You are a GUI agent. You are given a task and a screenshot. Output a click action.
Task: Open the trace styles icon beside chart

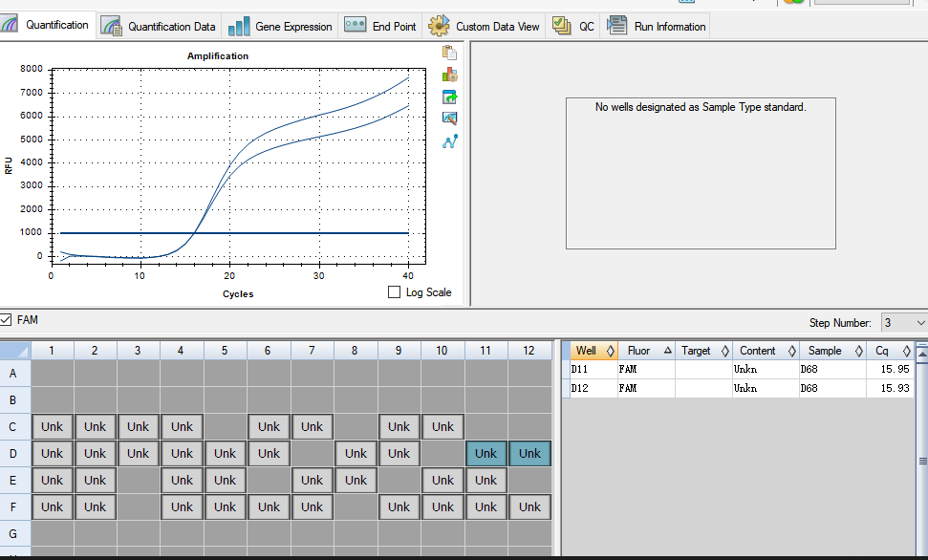tap(450, 118)
